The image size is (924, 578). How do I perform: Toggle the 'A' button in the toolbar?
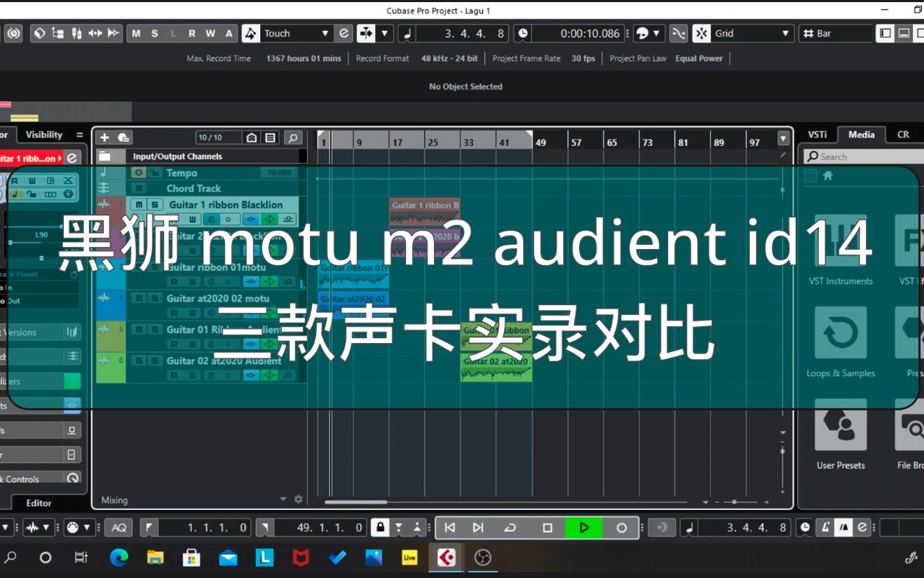point(229,33)
